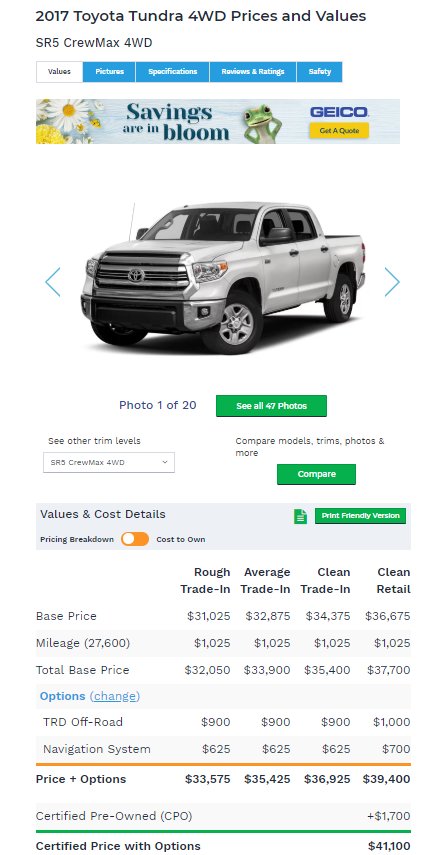This screenshot has width=433, height=855.
Task: Select the Safety tab
Action: pos(320,71)
